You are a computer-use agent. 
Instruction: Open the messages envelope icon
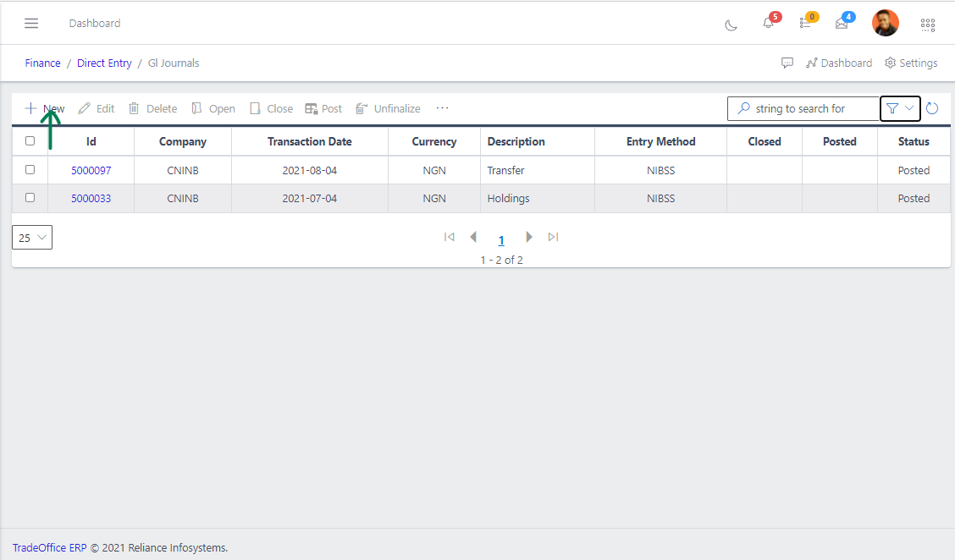tap(842, 24)
